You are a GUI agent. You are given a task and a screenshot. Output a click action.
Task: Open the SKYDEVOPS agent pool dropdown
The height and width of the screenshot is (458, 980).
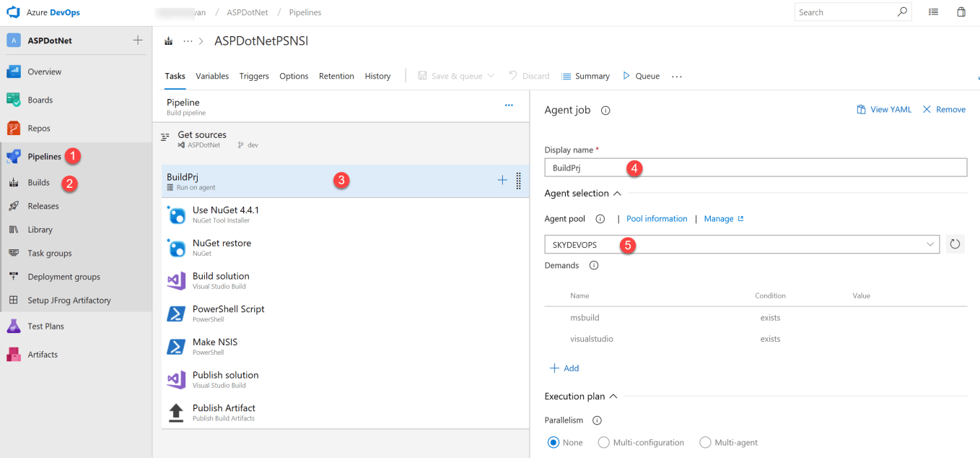click(741, 245)
